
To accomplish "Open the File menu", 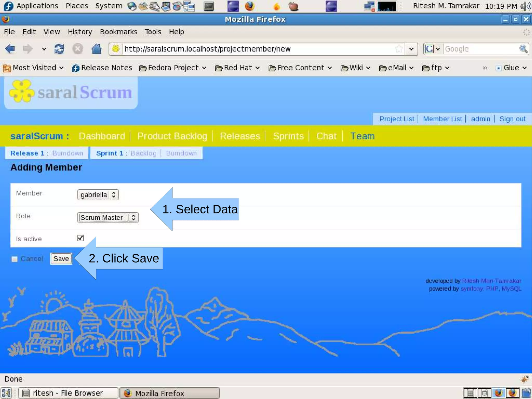I will pyautogui.click(x=9, y=32).
